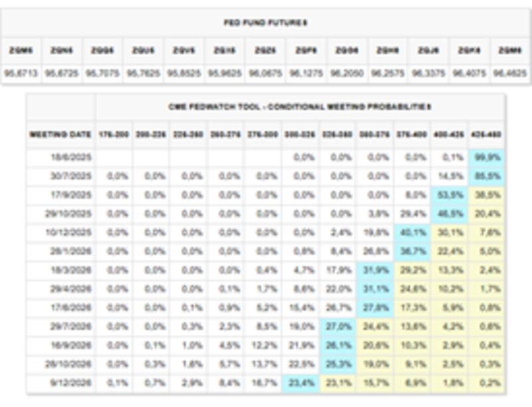Click the highlighted 53,5% probability cell
Viewport: 532px width, 407px height.
click(x=449, y=196)
